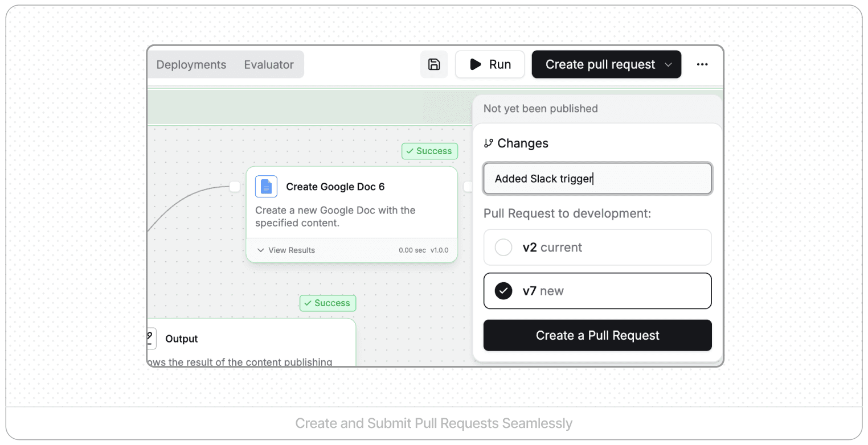Select the Create Google Doc 6 node title
The height and width of the screenshot is (445, 868).
(x=335, y=187)
